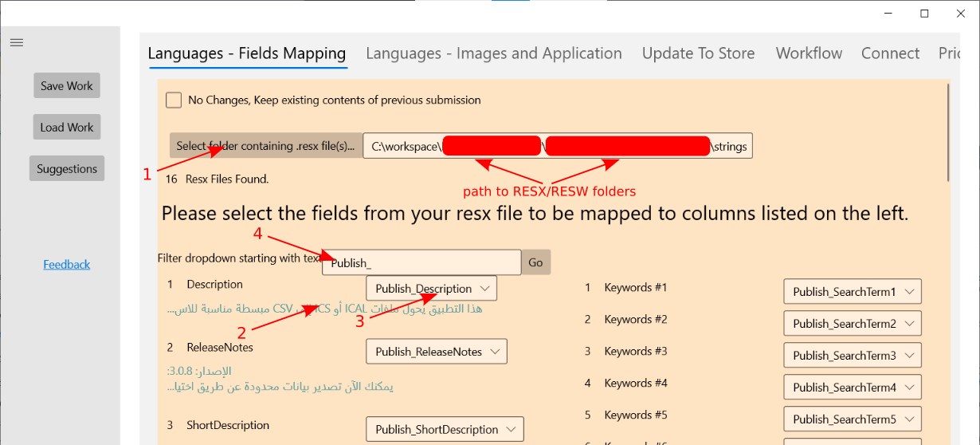Close the application window
Viewport: 980px width, 445px height.
pyautogui.click(x=960, y=13)
